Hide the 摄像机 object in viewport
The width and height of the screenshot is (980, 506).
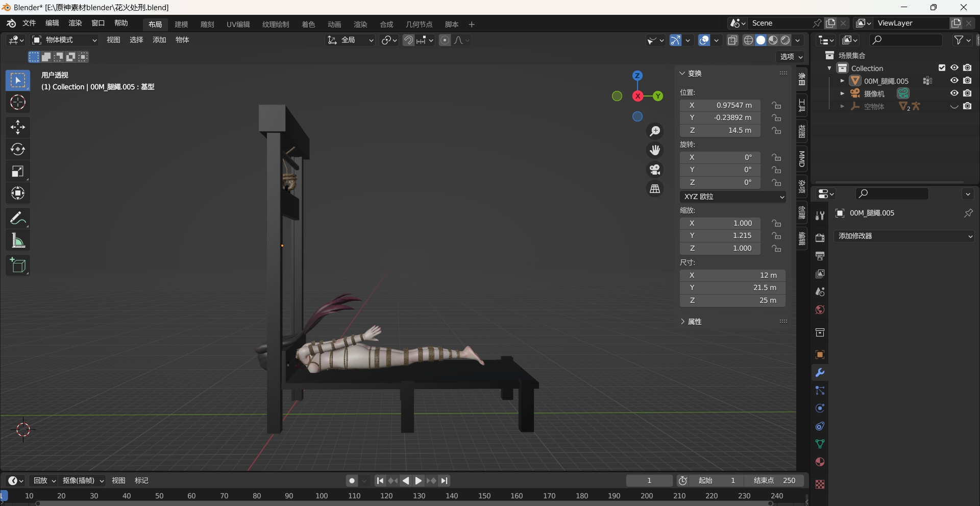954,93
